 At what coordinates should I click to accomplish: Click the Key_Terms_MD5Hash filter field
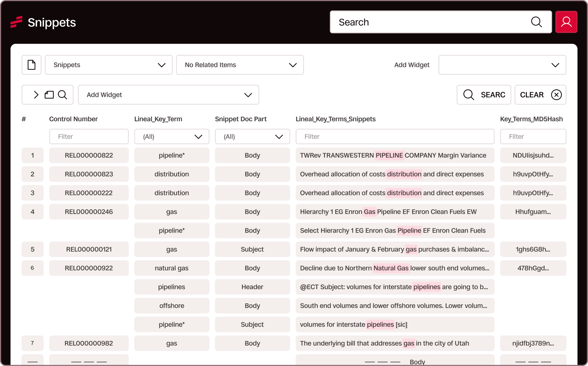click(x=533, y=136)
